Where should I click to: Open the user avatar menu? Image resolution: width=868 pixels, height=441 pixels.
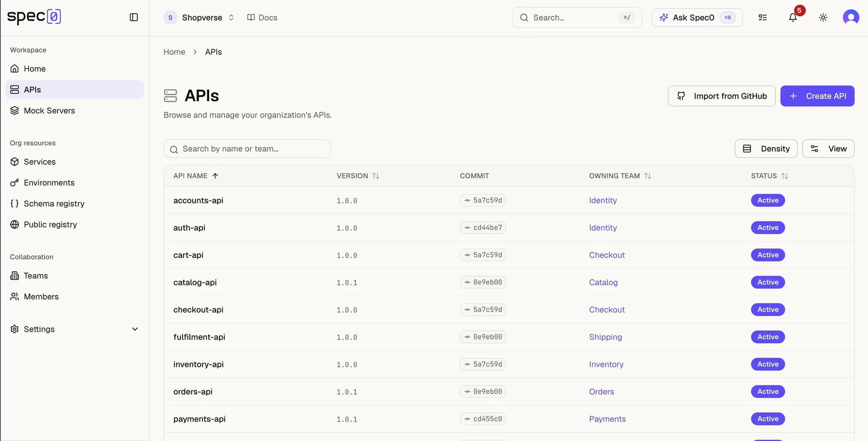point(851,17)
